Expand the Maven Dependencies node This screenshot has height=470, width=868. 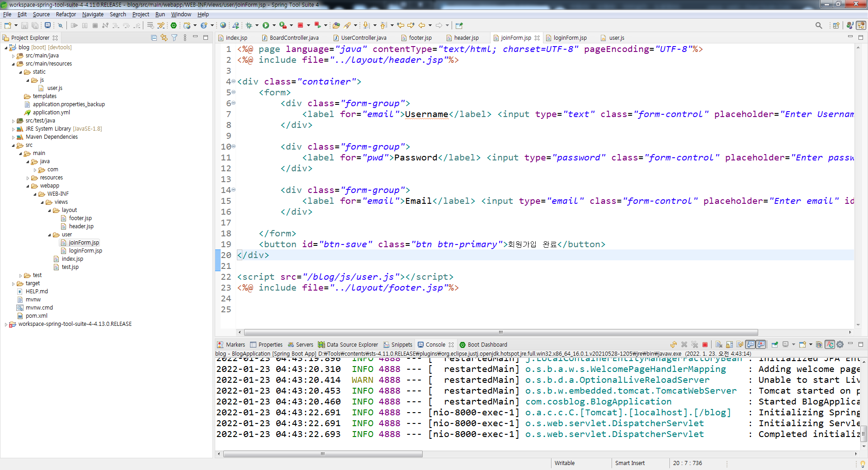click(13, 137)
